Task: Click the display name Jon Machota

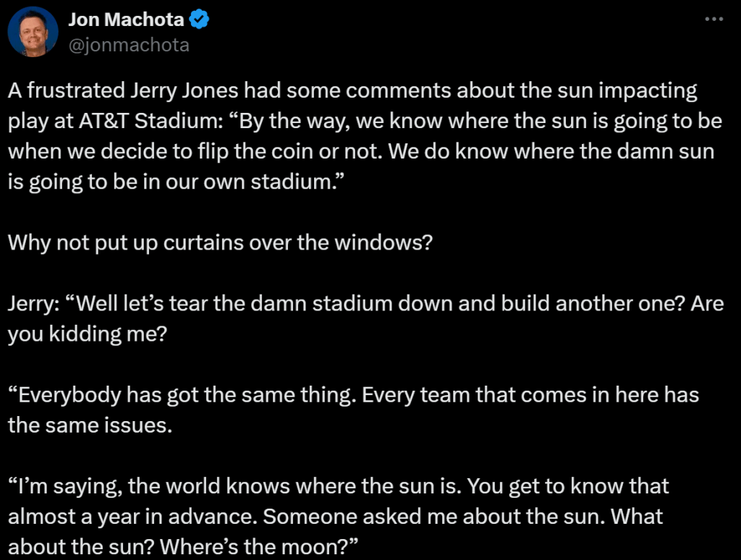Action: click(x=126, y=20)
